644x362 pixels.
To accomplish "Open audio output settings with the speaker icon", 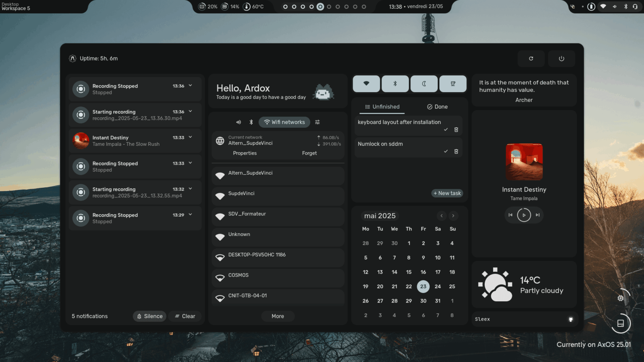I will pos(239,122).
